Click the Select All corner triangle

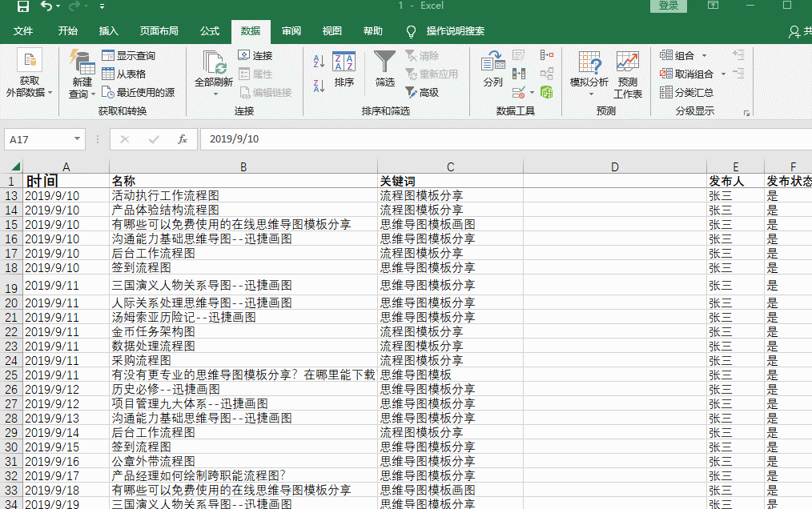(15, 166)
